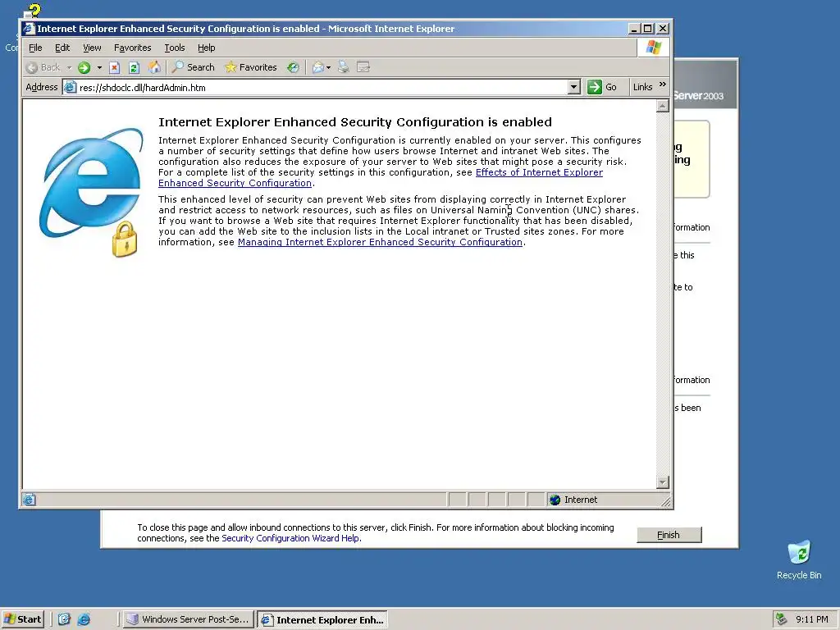Open the Recycle Bin desktop icon
Screen dimensions: 840x630
(x=799, y=559)
